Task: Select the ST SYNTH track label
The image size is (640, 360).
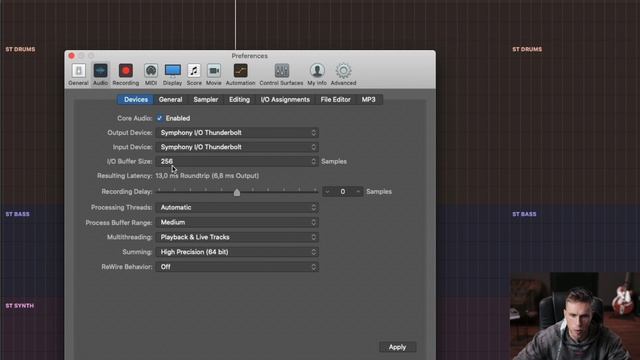Action: 20,306
